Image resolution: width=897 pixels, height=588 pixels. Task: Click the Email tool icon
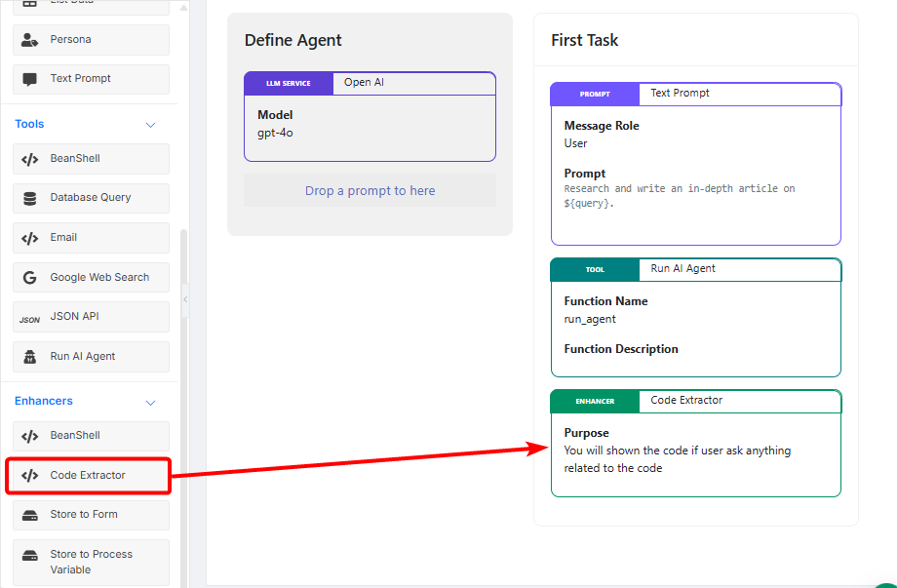click(x=30, y=238)
